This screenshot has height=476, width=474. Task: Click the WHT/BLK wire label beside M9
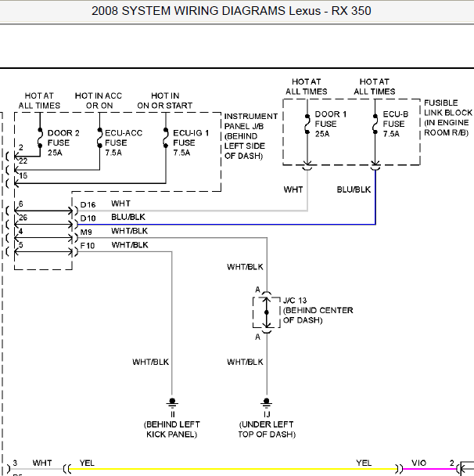point(130,231)
